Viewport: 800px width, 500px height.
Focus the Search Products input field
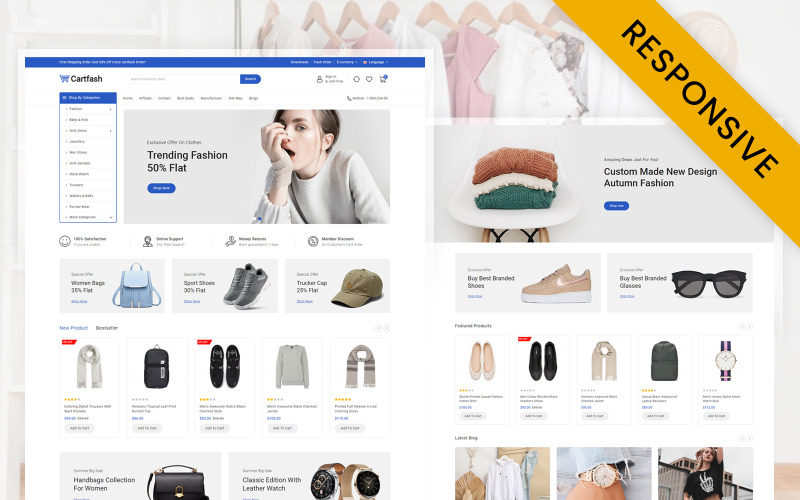point(183,79)
